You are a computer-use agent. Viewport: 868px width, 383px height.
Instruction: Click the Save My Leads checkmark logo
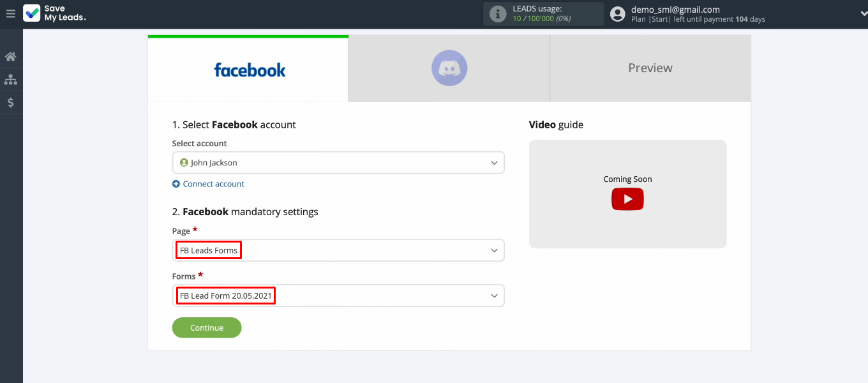31,13
